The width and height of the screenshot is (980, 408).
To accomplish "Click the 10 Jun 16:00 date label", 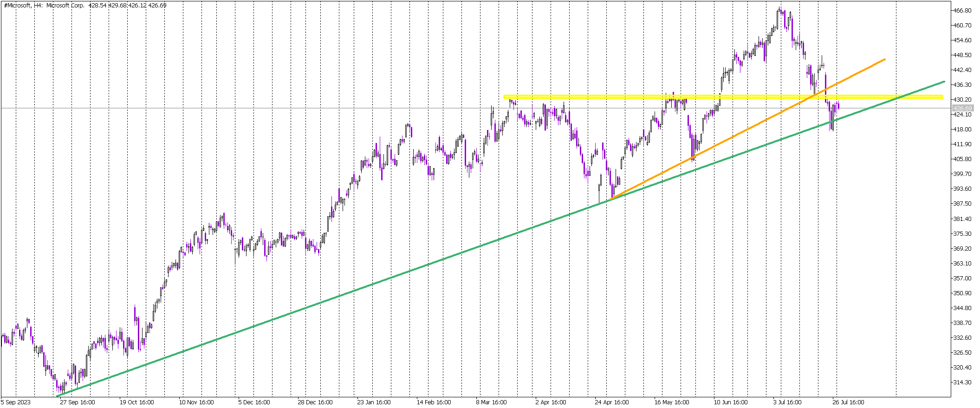I will coord(731,402).
